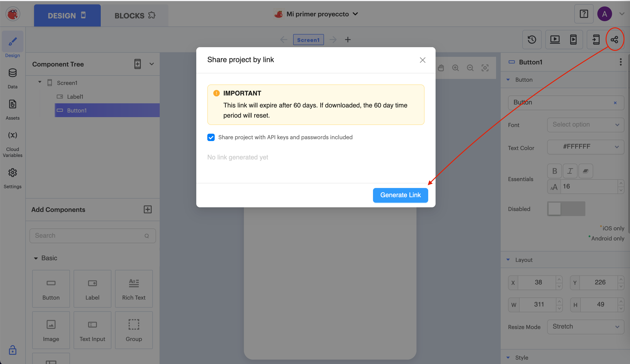
Task: Switch to the BLOCKS tab
Action: click(x=135, y=15)
